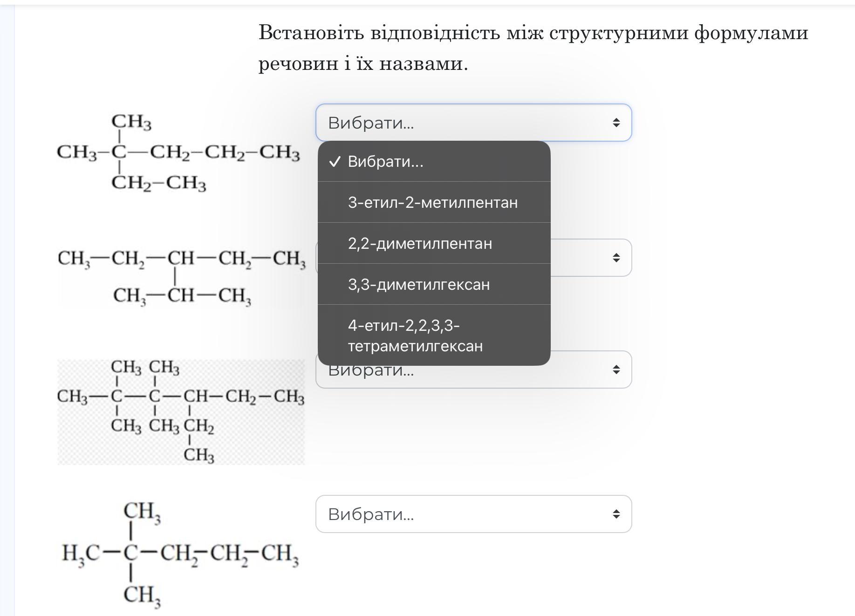Screen dimensions: 855x616
Task: Select 4-етил-2,2,3,3-тетраметилгексан option
Action: [x=415, y=335]
